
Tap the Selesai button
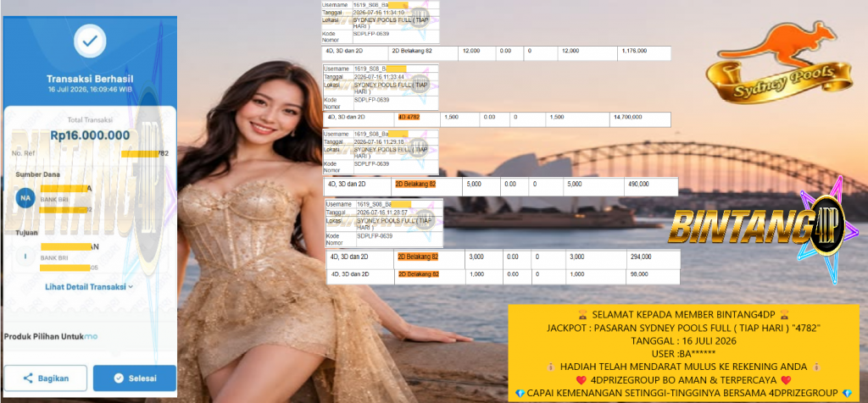(135, 378)
